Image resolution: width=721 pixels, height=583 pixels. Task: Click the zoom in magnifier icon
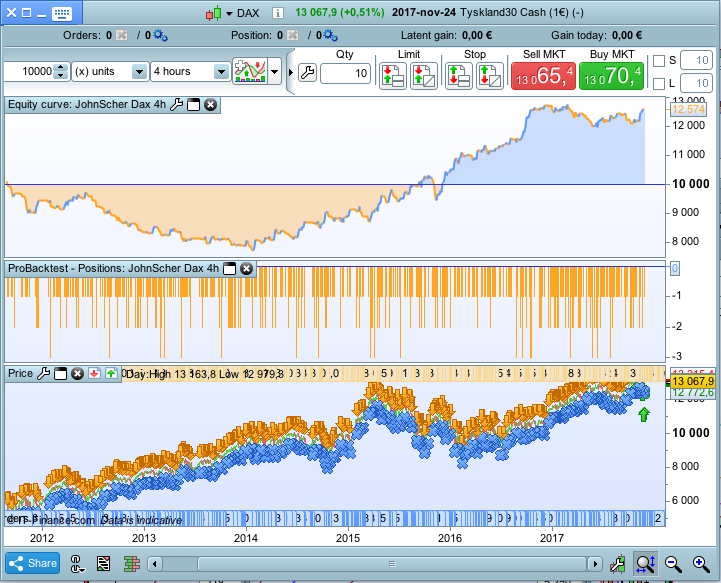[x=701, y=564]
